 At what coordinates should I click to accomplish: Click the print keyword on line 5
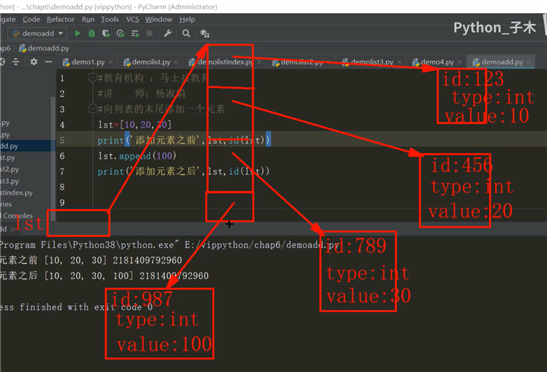click(x=111, y=141)
